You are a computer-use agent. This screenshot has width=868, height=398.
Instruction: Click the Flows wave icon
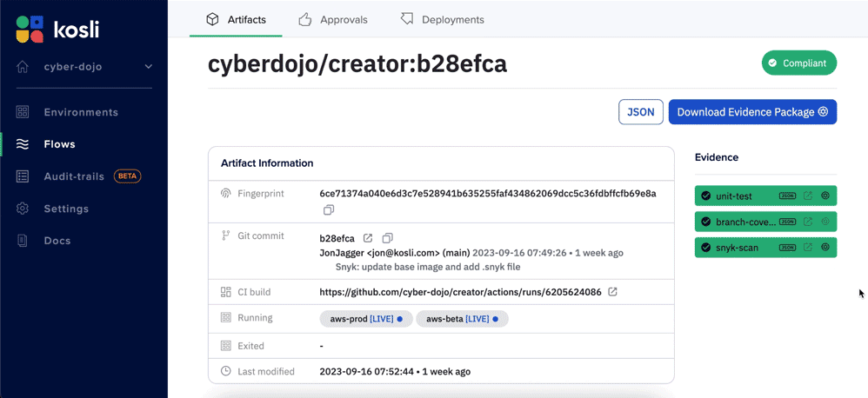[x=23, y=144]
